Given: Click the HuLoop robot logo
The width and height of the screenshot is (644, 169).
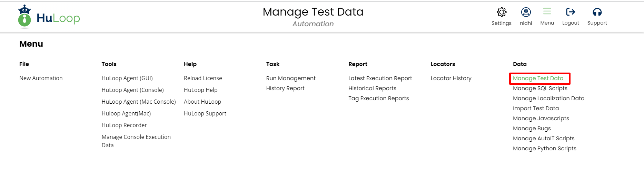Looking at the screenshot, I should tap(24, 16).
